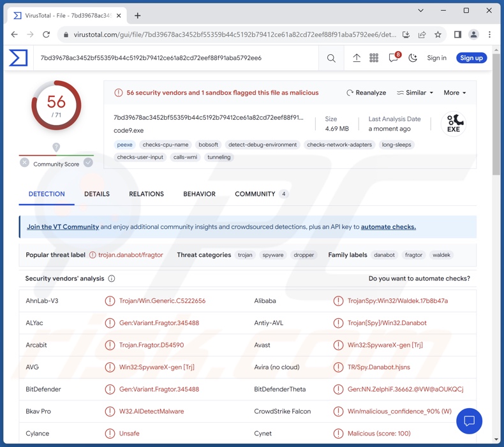This screenshot has height=447, width=504.
Task: Select the tunneling tag
Action: (219, 157)
